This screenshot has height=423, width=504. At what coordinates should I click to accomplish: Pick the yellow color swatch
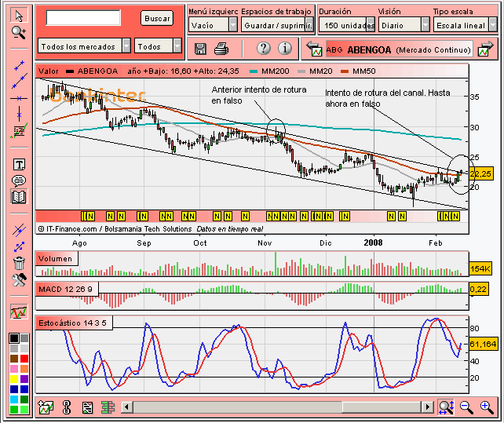tap(14, 379)
